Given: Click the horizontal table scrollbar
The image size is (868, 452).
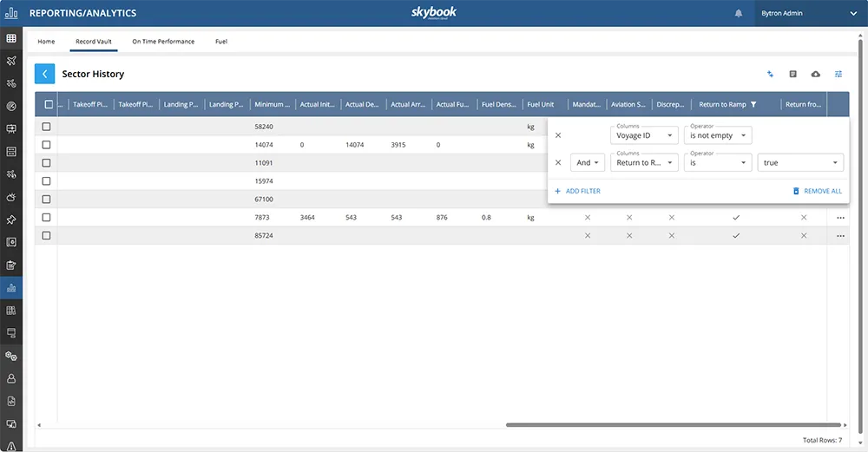Looking at the screenshot, I should [x=673, y=425].
